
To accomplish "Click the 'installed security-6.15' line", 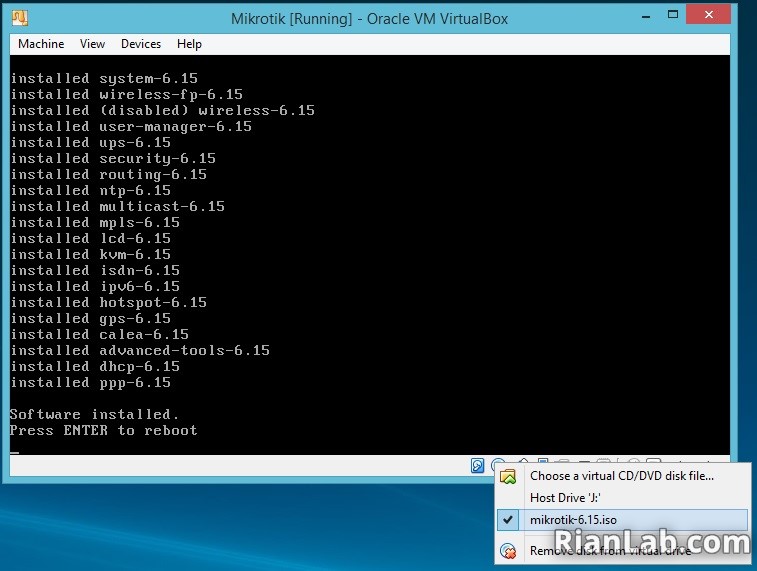I will coord(113,158).
